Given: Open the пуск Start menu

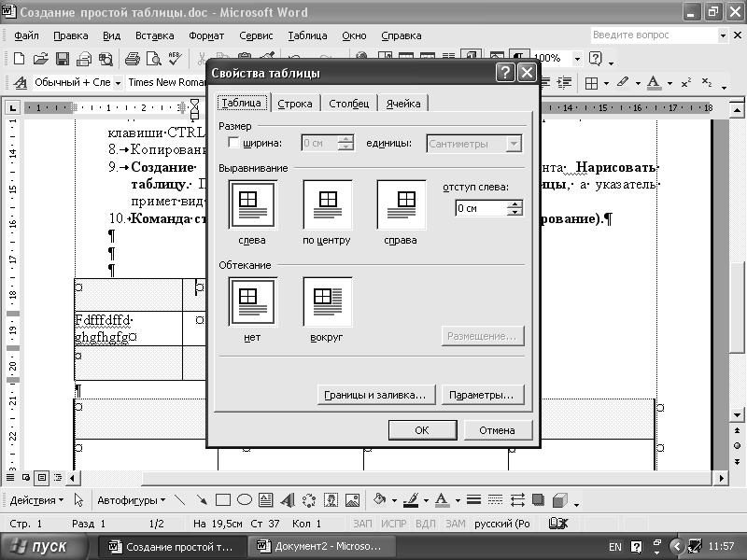Looking at the screenshot, I should click(x=43, y=546).
